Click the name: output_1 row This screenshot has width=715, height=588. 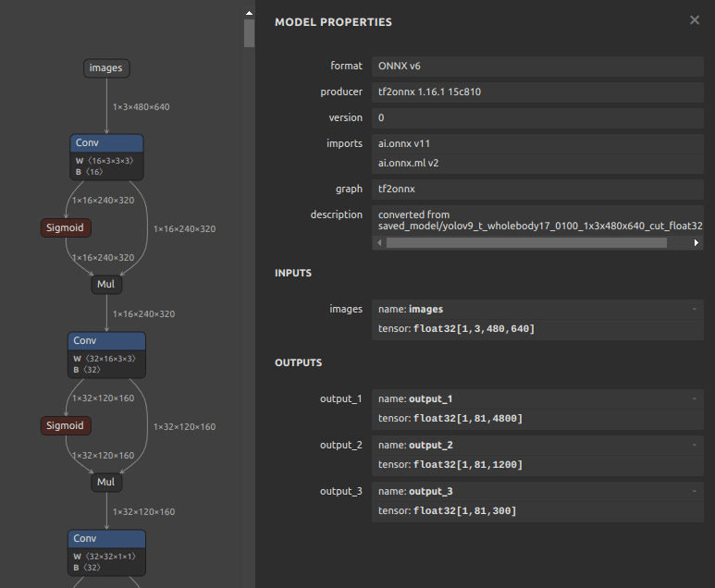(537, 398)
